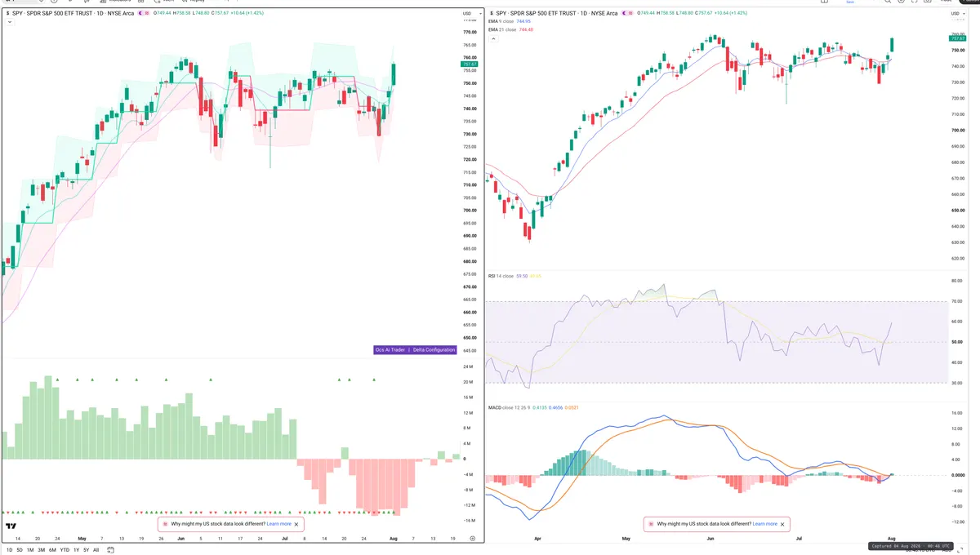The width and height of the screenshot is (980, 555).
Task: Click left chart's 'Why might my US stock data' text
Action: click(x=218, y=524)
